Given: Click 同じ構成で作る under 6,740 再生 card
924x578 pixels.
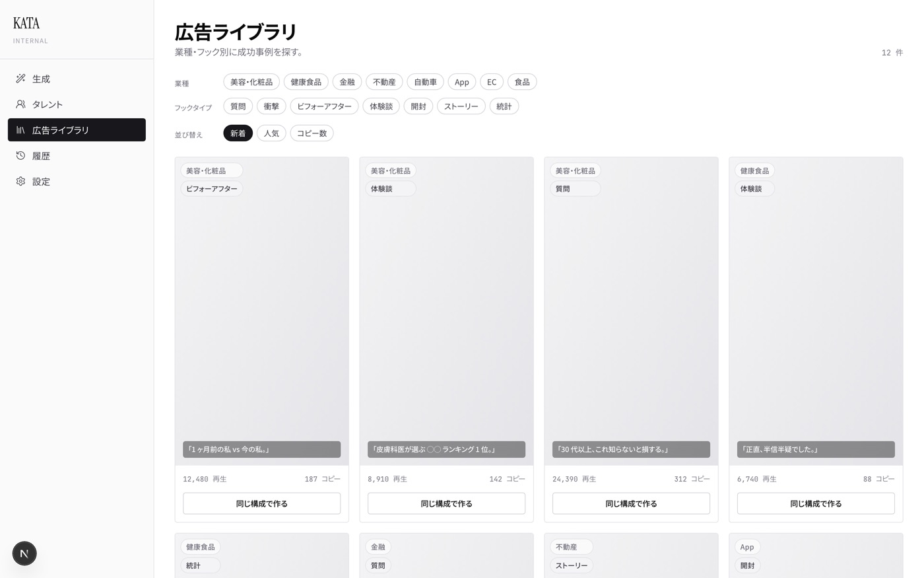Looking at the screenshot, I should coord(816,503).
